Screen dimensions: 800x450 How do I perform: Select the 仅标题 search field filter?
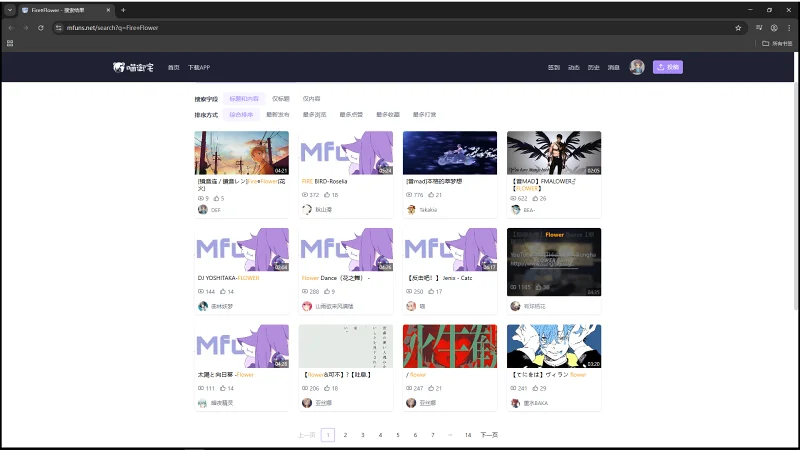pos(281,98)
